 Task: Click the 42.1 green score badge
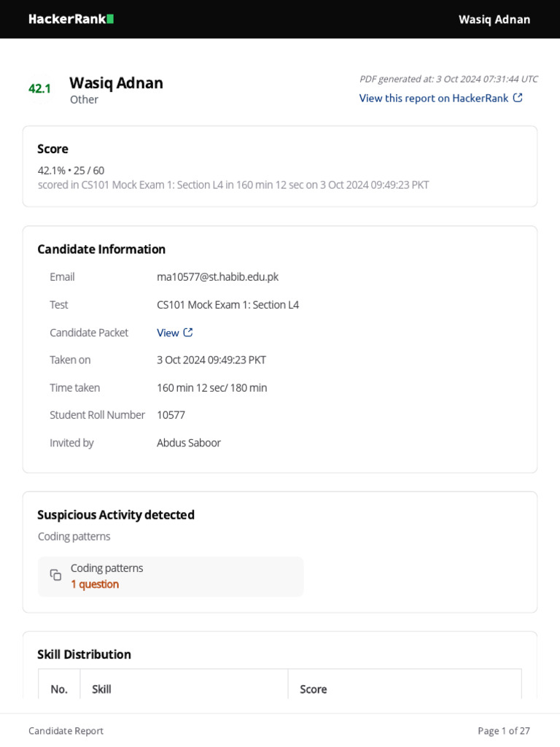click(39, 88)
